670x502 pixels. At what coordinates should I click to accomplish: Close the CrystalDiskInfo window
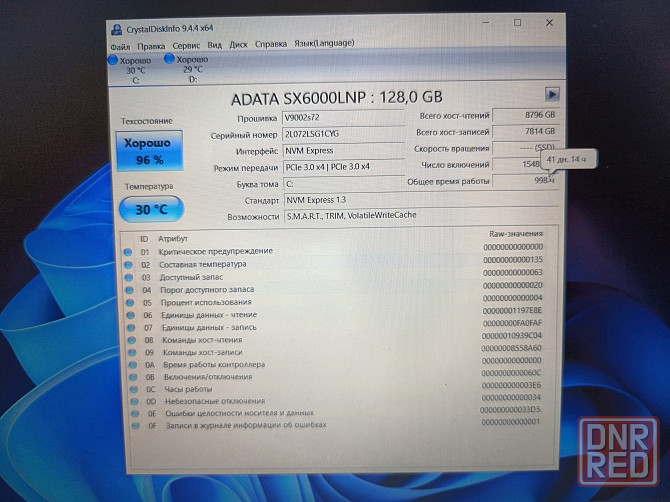(550, 23)
